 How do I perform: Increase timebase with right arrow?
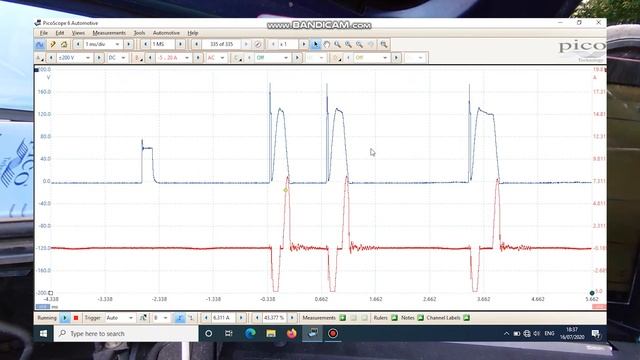129,44
